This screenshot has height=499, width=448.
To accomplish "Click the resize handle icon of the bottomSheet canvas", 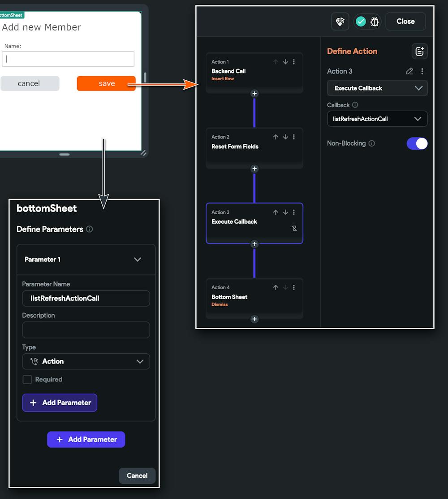I will tap(144, 153).
